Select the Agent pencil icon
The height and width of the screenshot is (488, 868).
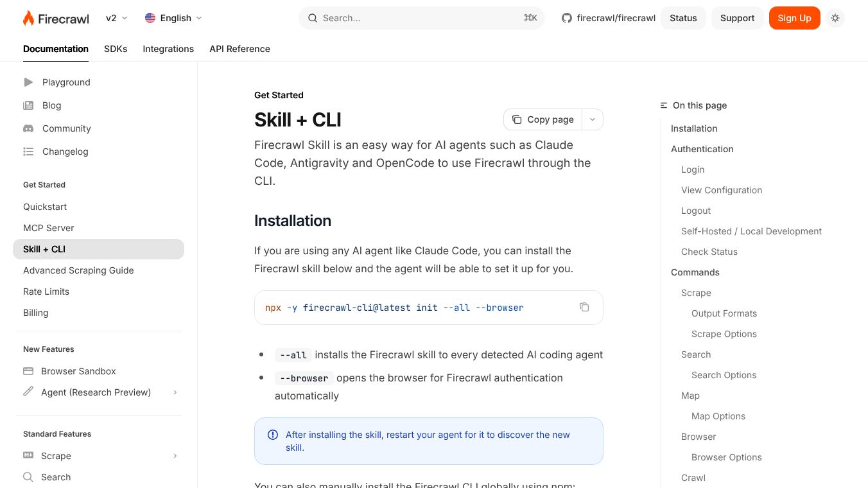pyautogui.click(x=28, y=392)
